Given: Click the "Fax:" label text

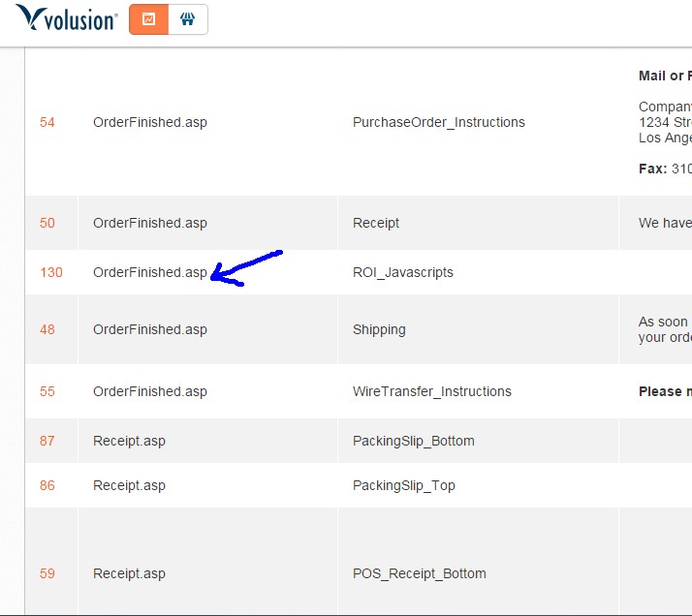Looking at the screenshot, I should [x=652, y=169].
